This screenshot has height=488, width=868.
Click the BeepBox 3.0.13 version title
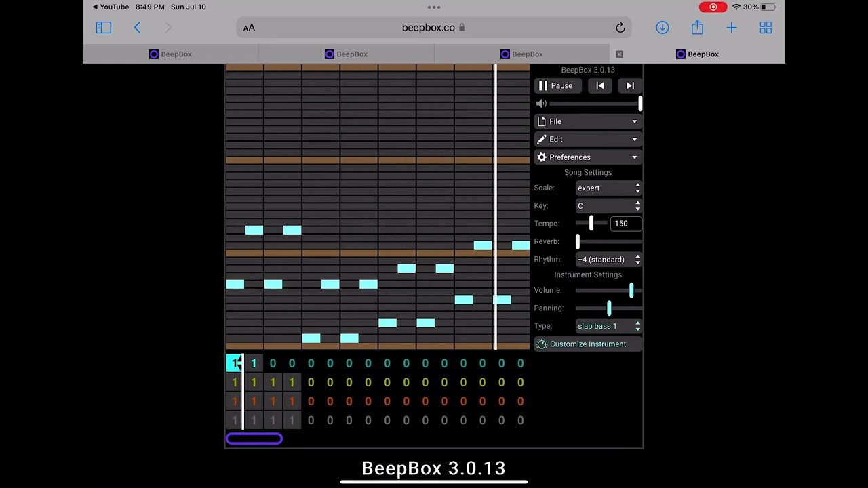point(588,70)
